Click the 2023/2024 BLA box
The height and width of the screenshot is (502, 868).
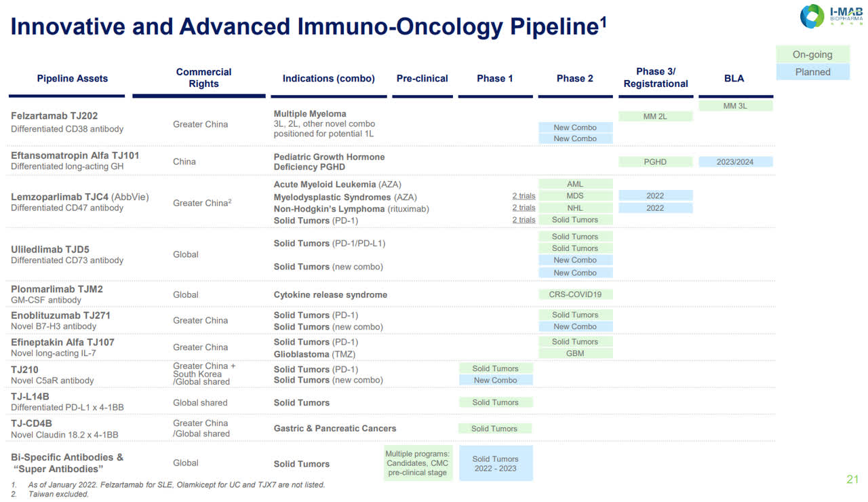pyautogui.click(x=735, y=162)
